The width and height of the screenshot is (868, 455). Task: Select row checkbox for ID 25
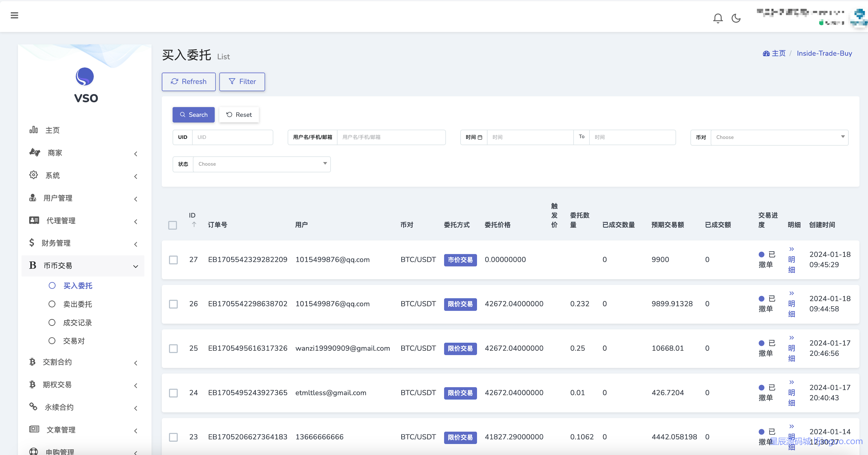(173, 349)
